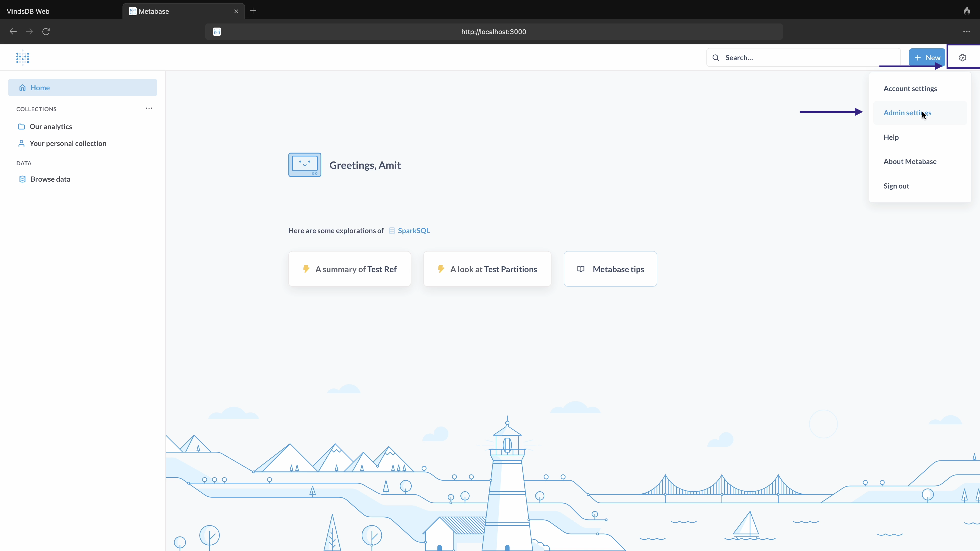This screenshot has height=551, width=980.
Task: Open the Metabase tips card
Action: (x=610, y=269)
